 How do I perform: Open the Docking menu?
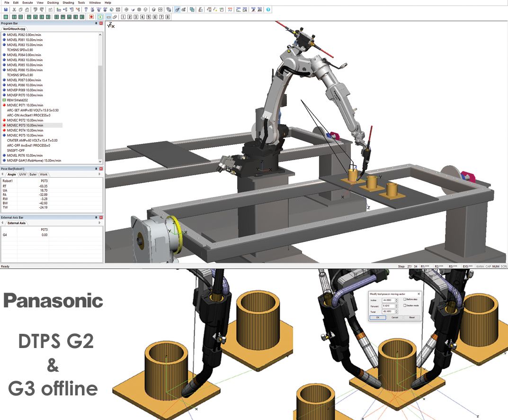pyautogui.click(x=53, y=3)
